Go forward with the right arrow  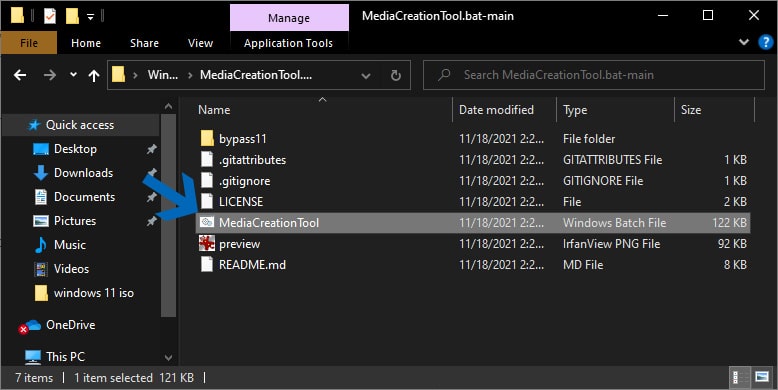tap(50, 75)
